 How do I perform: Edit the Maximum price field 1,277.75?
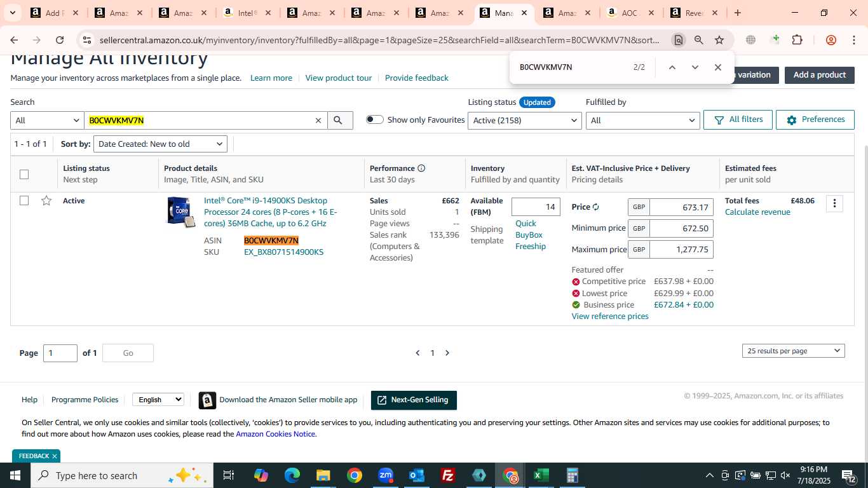click(x=681, y=250)
